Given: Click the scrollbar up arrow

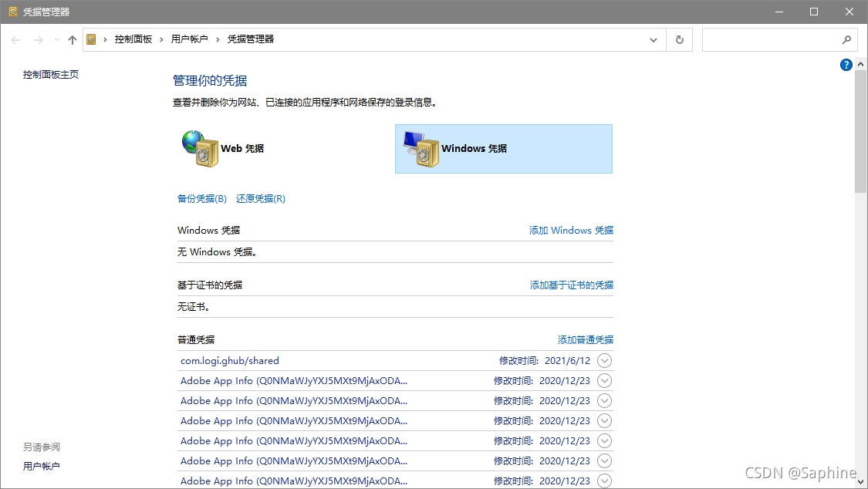Looking at the screenshot, I should pos(860,64).
